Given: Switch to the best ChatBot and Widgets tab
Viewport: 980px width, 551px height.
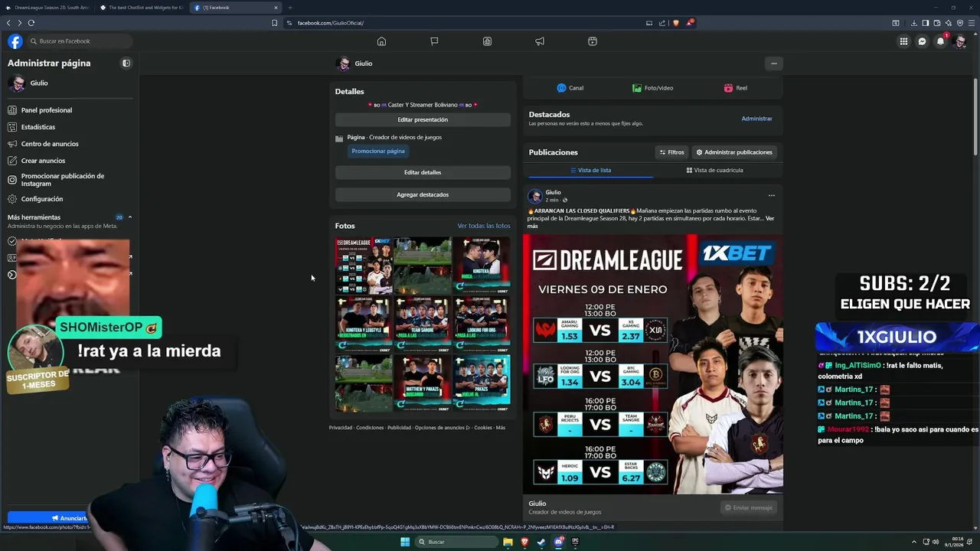Looking at the screenshot, I should tap(142, 8).
